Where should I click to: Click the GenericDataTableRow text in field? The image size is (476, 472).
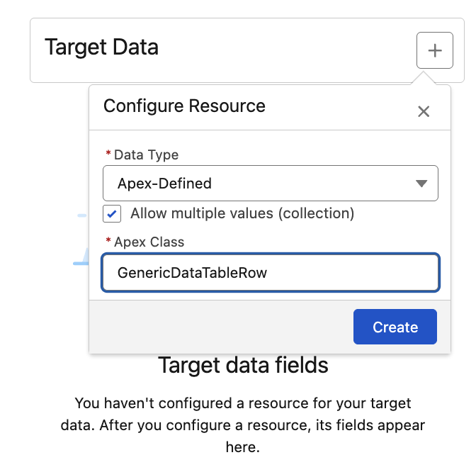point(192,273)
